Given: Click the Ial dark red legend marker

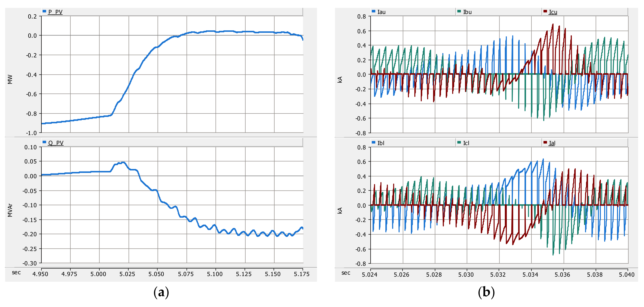Looking at the screenshot, I should pos(545,142).
